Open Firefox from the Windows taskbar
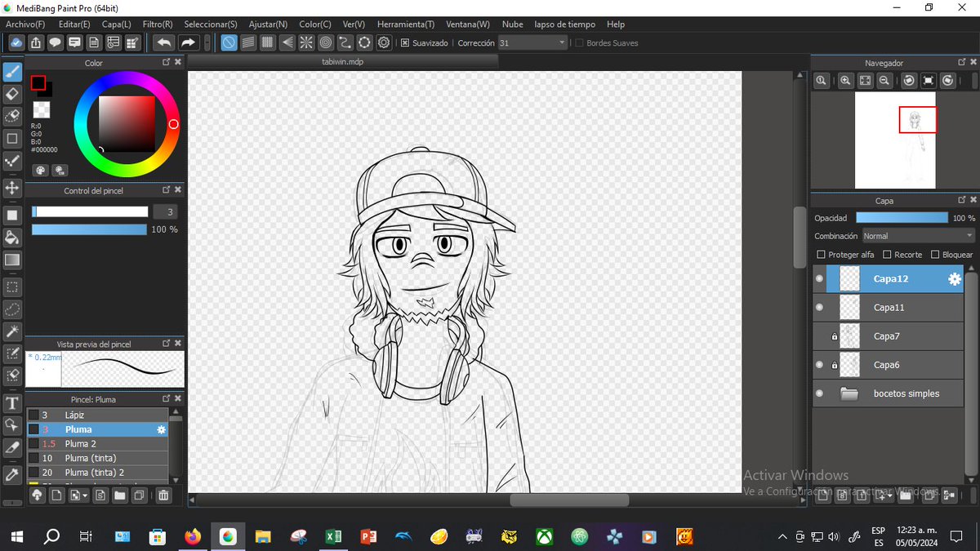Viewport: 980px width, 551px height. 193,536
